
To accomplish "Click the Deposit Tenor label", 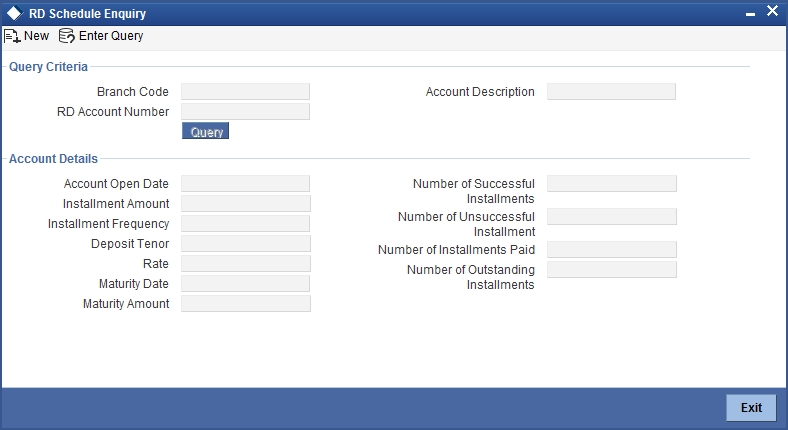I will [130, 244].
